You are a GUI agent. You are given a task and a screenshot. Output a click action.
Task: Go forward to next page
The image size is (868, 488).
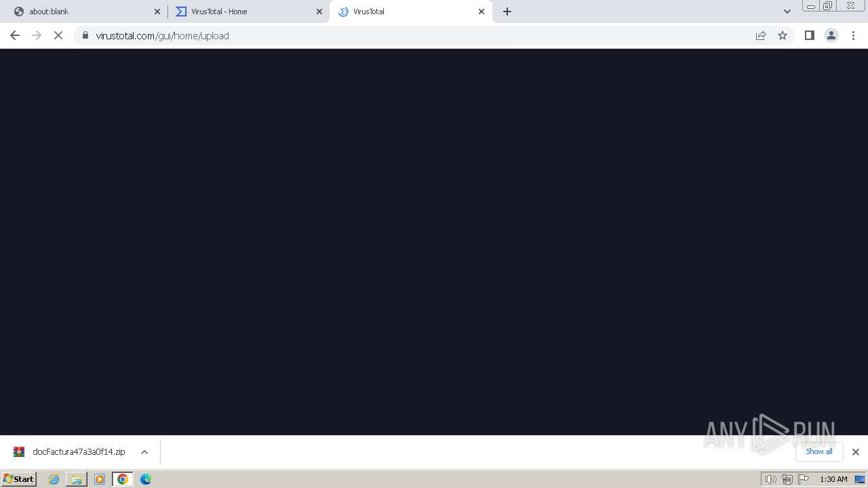pyautogui.click(x=37, y=35)
